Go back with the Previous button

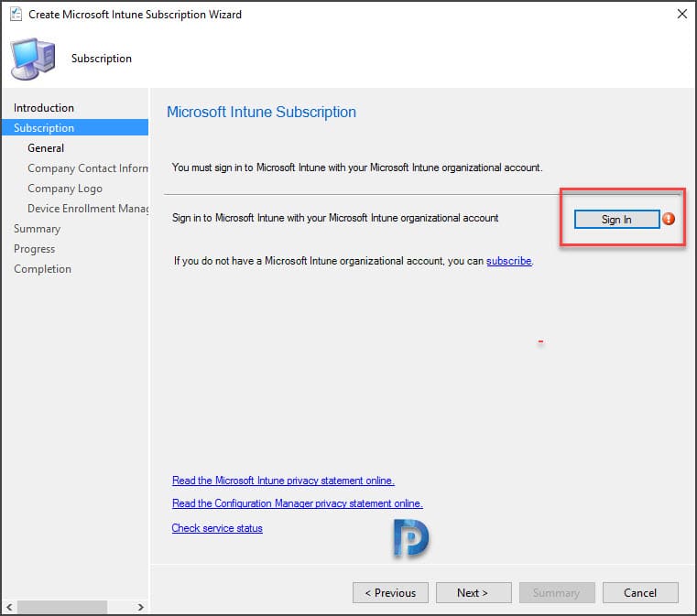390,593
